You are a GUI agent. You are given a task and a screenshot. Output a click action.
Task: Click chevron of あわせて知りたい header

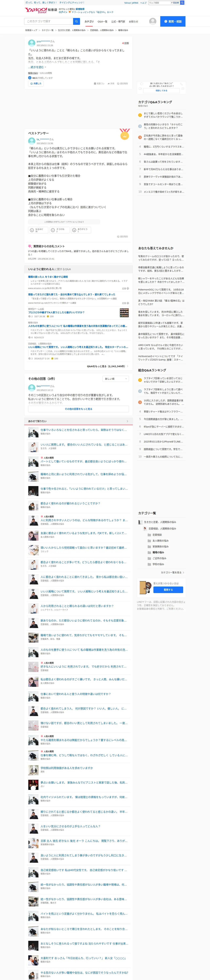coord(127,421)
